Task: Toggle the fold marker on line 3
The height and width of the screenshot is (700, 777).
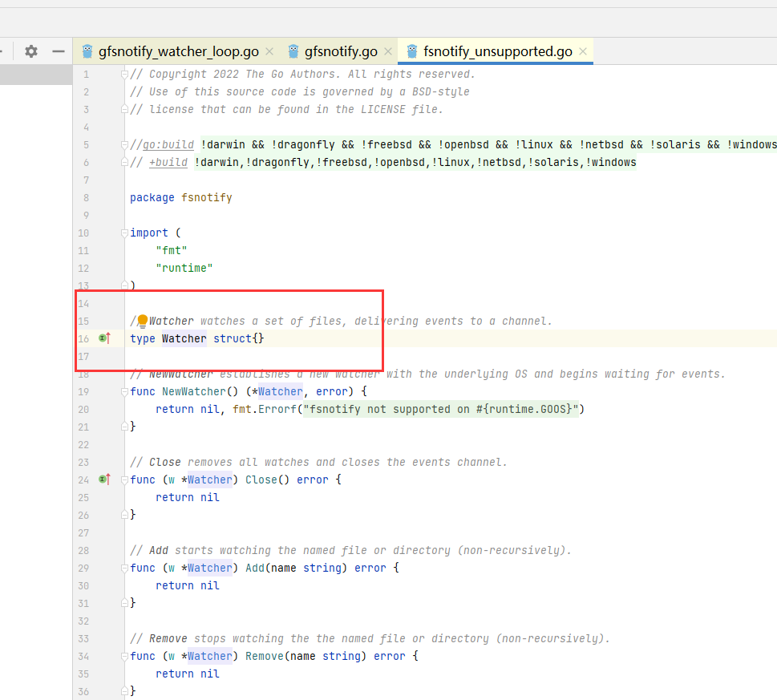Action: coord(124,110)
